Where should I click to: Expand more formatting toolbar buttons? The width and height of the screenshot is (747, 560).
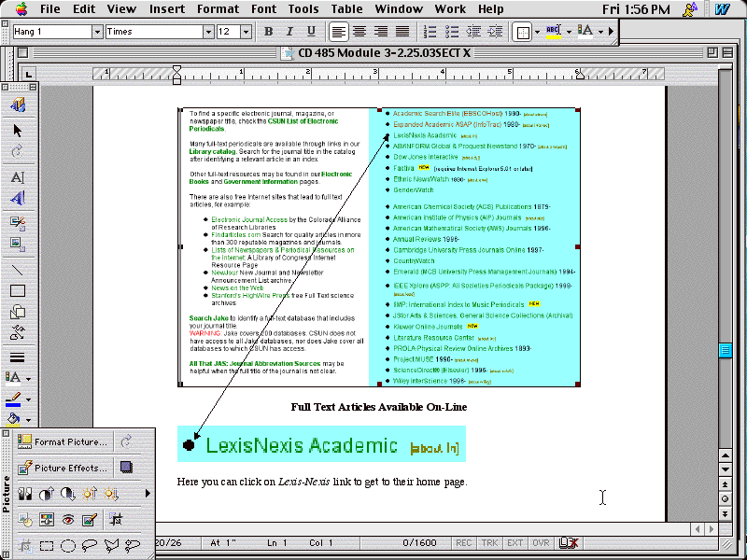[612, 32]
